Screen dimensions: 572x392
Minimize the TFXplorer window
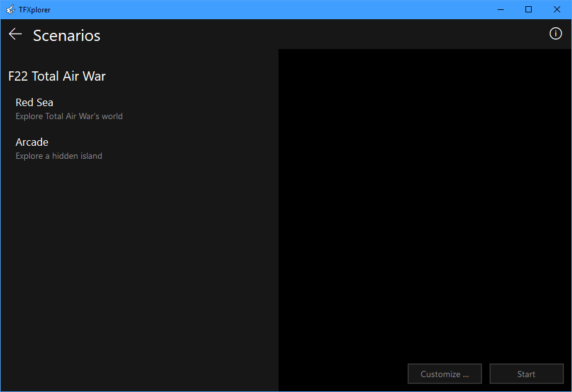point(500,9)
